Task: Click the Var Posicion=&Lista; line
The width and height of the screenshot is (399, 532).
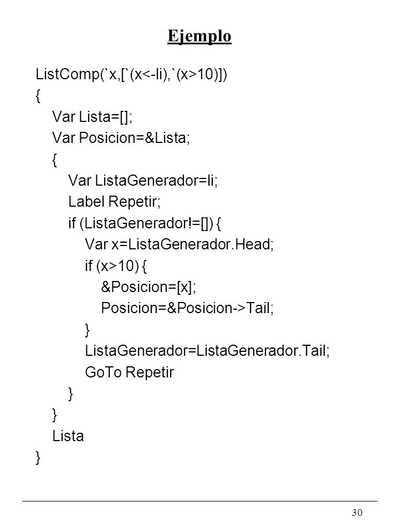Action: pyautogui.click(x=121, y=138)
